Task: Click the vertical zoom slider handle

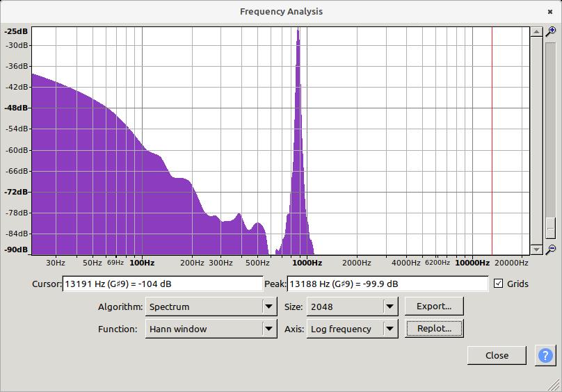Action: pyautogui.click(x=551, y=228)
